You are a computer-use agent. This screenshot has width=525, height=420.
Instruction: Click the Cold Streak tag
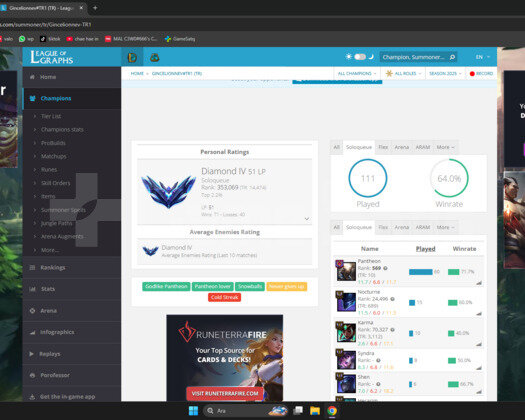pos(224,297)
